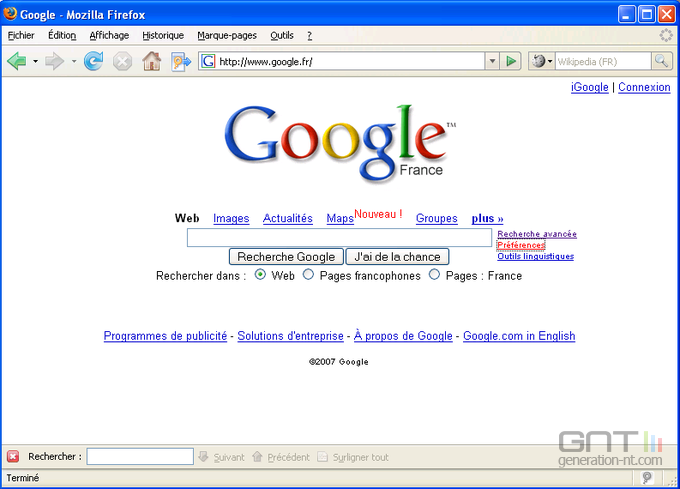Image resolution: width=680 pixels, height=489 pixels.
Task: Open the Google.com in English link
Action: (519, 336)
